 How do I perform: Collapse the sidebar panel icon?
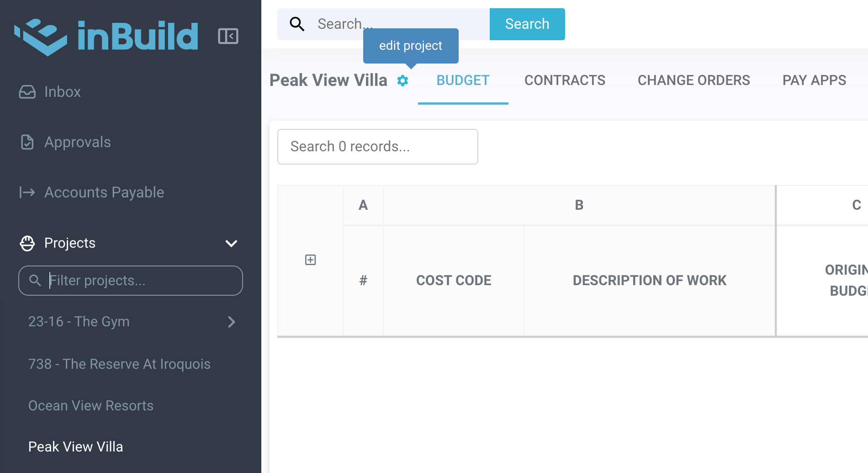(x=228, y=36)
